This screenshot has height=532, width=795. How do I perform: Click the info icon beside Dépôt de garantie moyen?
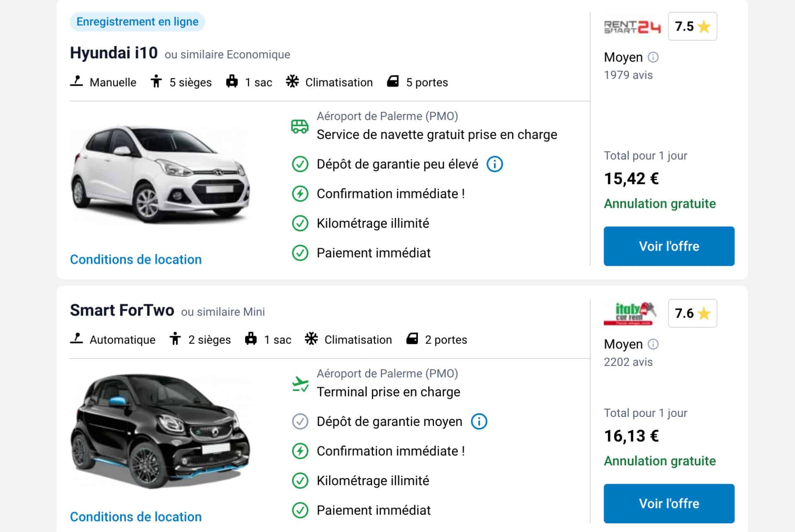[479, 421]
